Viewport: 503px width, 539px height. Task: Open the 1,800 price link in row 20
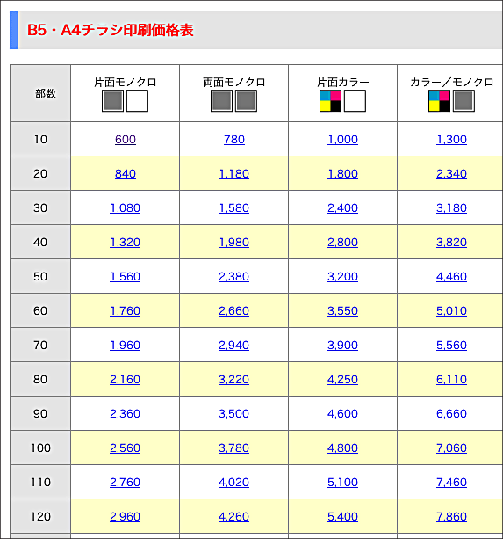point(342,174)
